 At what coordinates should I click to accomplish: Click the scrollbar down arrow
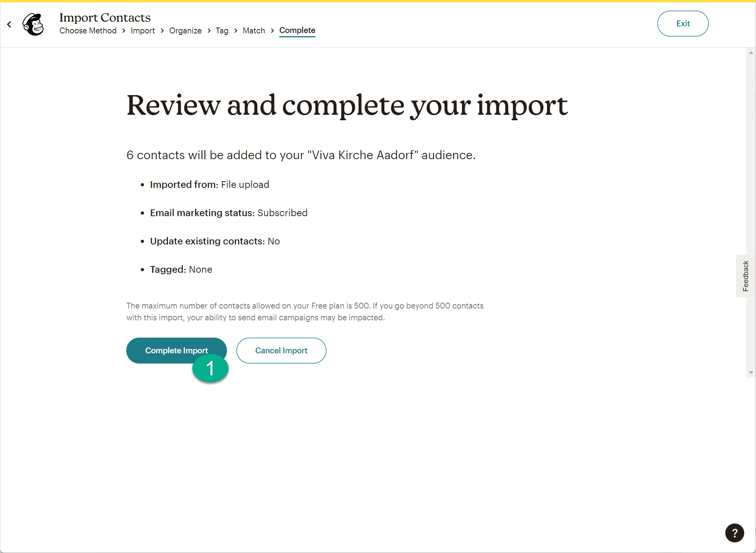click(751, 373)
